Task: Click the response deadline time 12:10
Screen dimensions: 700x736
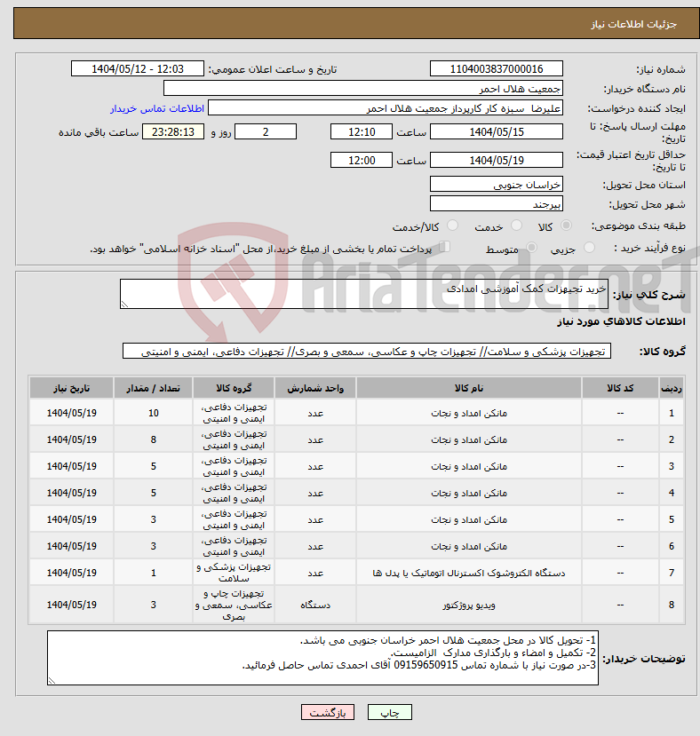Action: (x=362, y=132)
